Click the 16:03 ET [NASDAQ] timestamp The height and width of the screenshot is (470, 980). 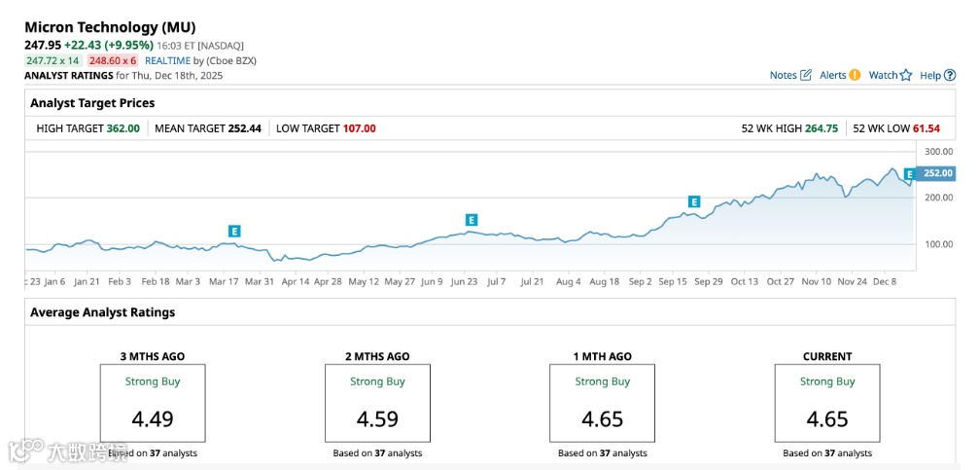point(200,46)
